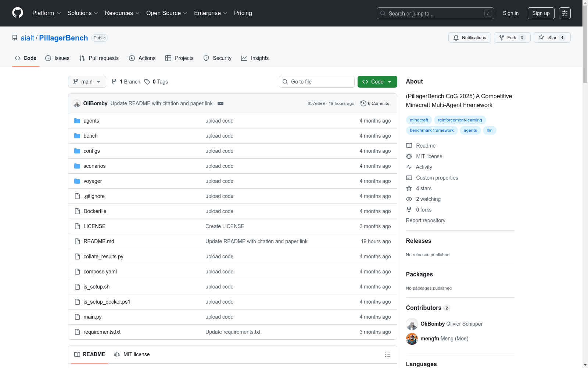View the 0 Tags list
The height and width of the screenshot is (368, 588).
point(156,82)
